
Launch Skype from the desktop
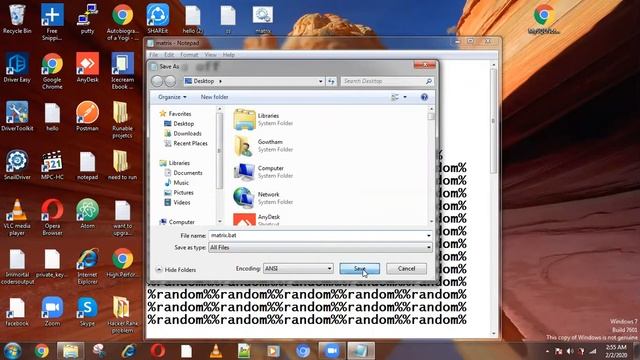tap(87, 311)
